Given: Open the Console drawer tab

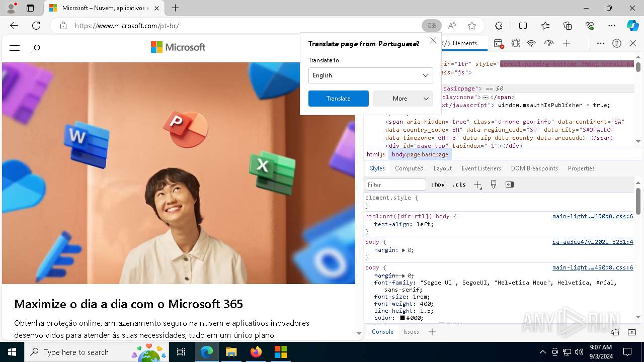Looking at the screenshot, I should pos(382,332).
